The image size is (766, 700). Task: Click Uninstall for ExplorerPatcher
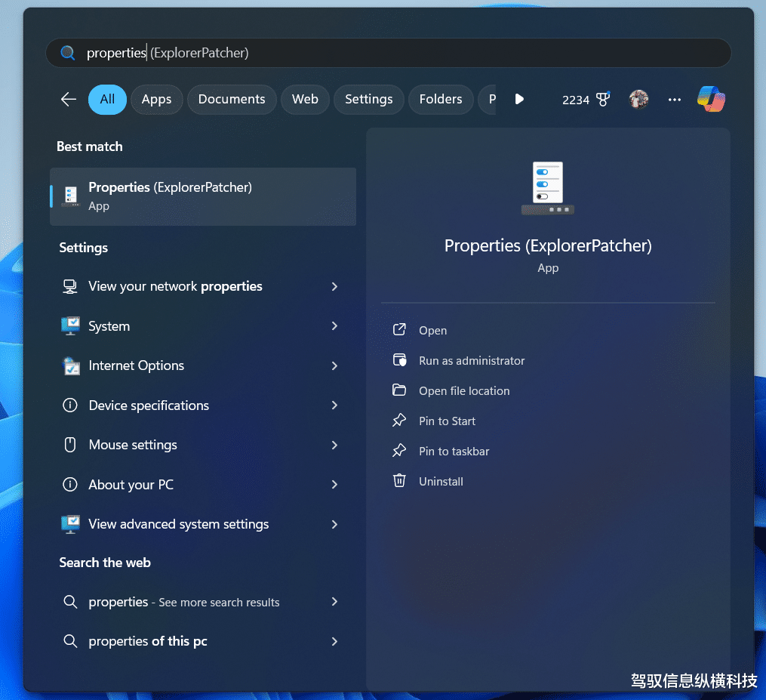[441, 482]
